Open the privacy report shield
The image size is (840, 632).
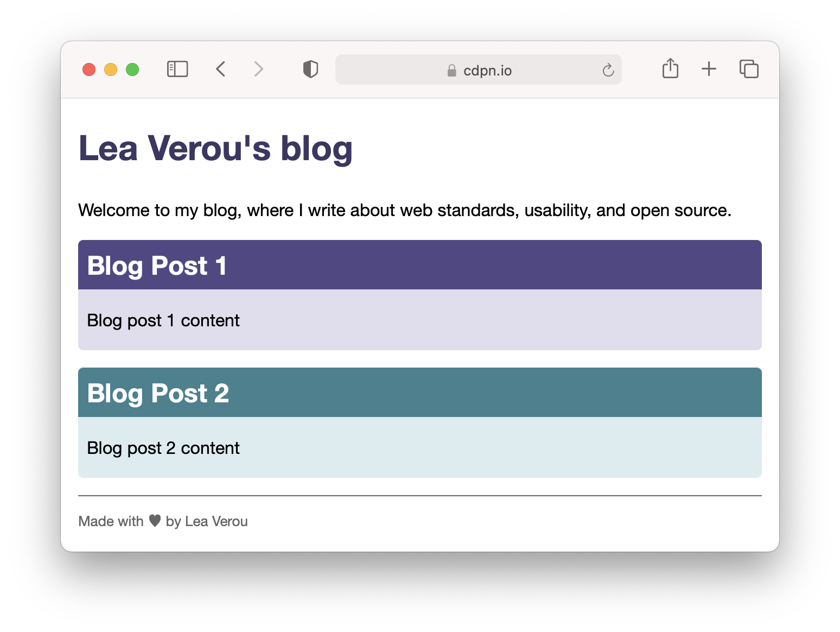tap(310, 69)
